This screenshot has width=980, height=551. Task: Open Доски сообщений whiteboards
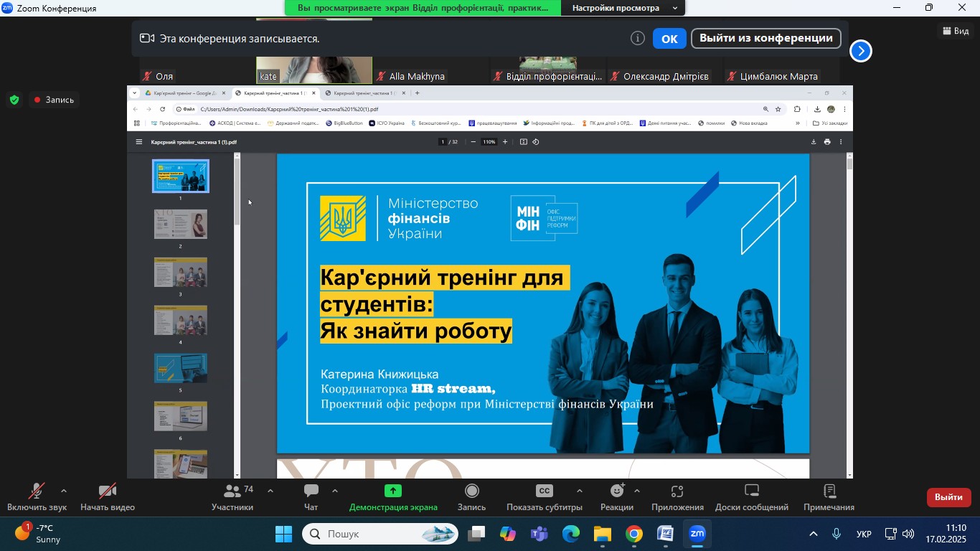(x=752, y=497)
